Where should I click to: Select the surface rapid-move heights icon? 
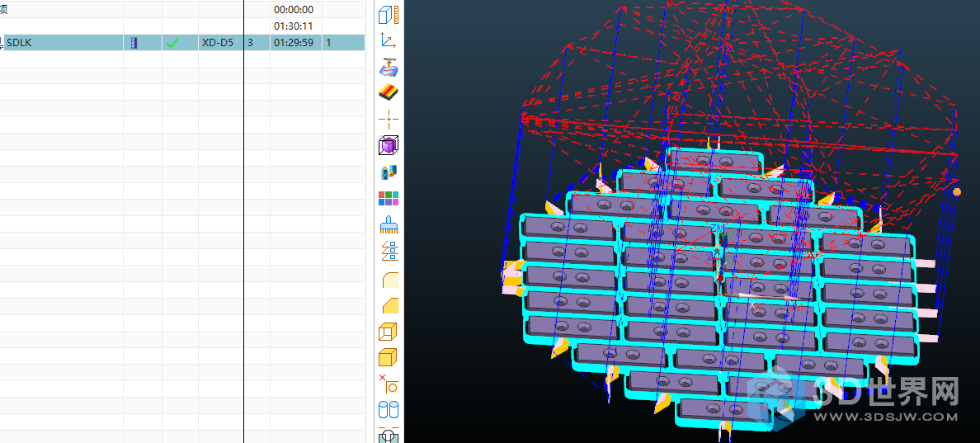(x=389, y=67)
